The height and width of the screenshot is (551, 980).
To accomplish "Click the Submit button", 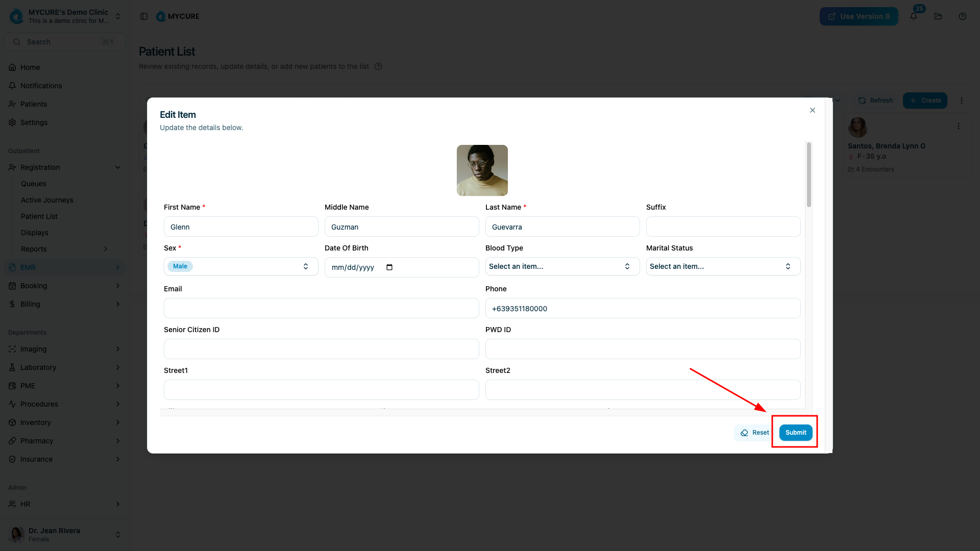I will tap(796, 433).
